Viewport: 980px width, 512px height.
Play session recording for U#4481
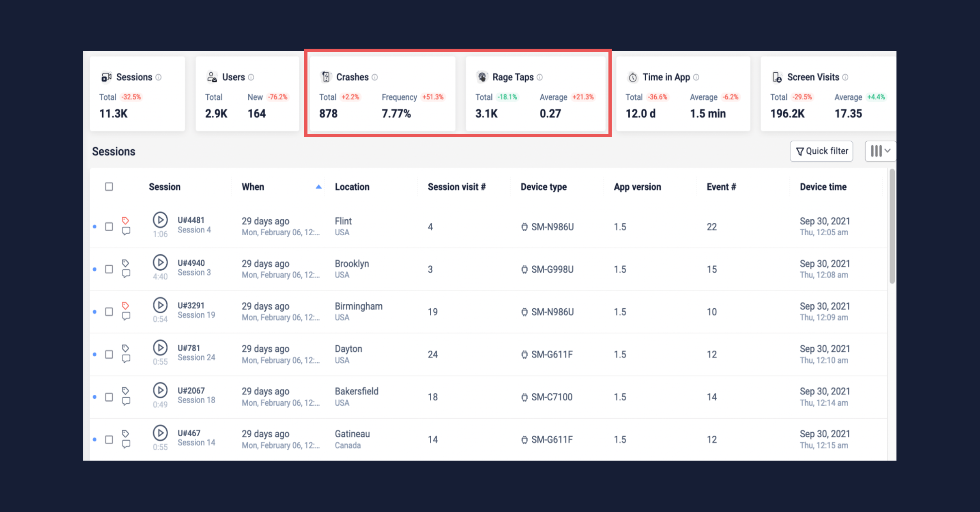tap(160, 220)
